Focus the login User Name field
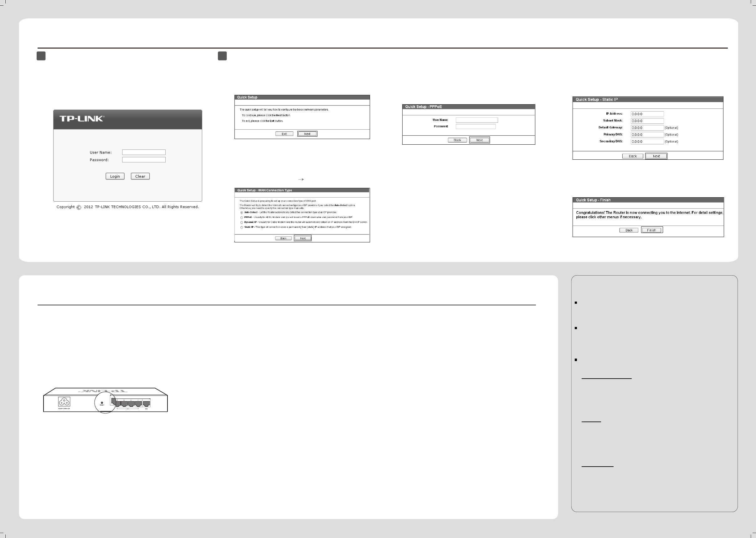Viewport: 756px width, 538px height. [x=144, y=153]
